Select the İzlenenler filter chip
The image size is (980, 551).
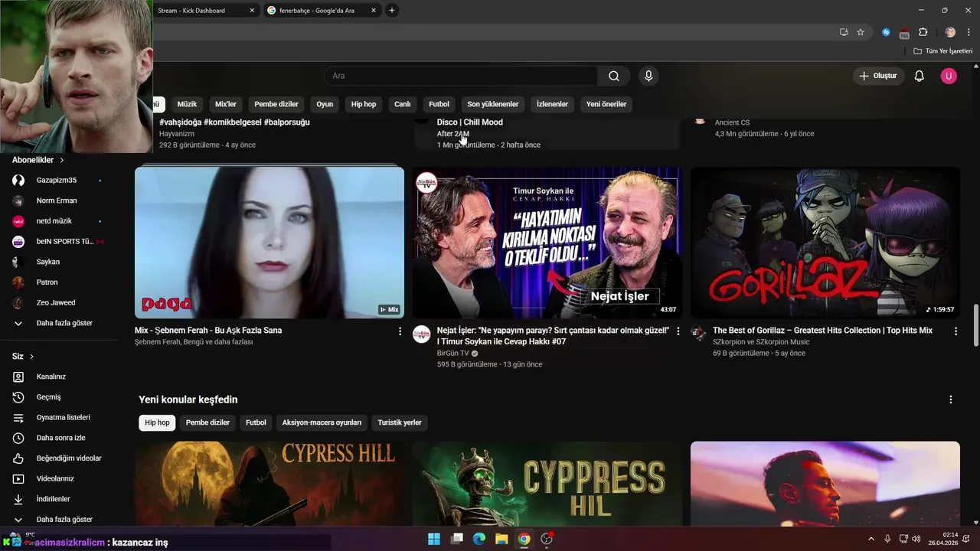[x=552, y=104]
